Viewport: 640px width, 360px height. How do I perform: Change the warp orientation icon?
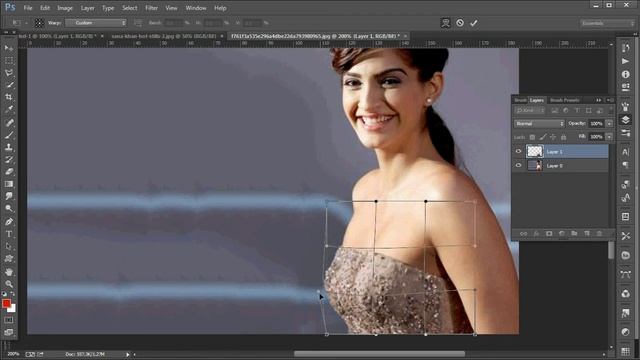click(x=138, y=23)
